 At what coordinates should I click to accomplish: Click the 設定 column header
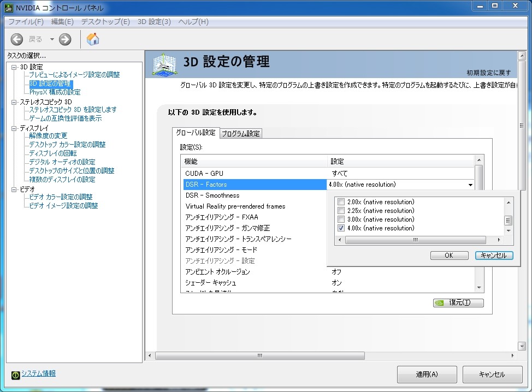(401, 162)
